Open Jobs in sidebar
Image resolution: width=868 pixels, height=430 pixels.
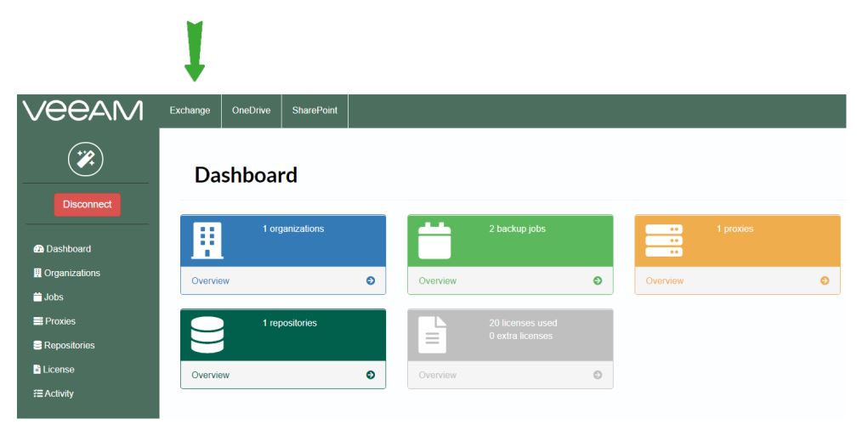click(48, 297)
